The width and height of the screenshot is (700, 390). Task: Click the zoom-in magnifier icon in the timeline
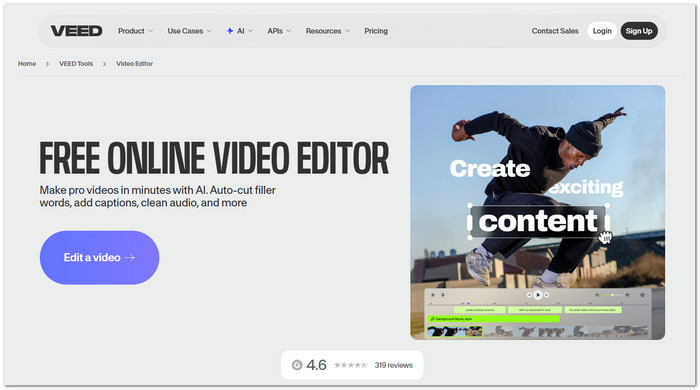(627, 295)
